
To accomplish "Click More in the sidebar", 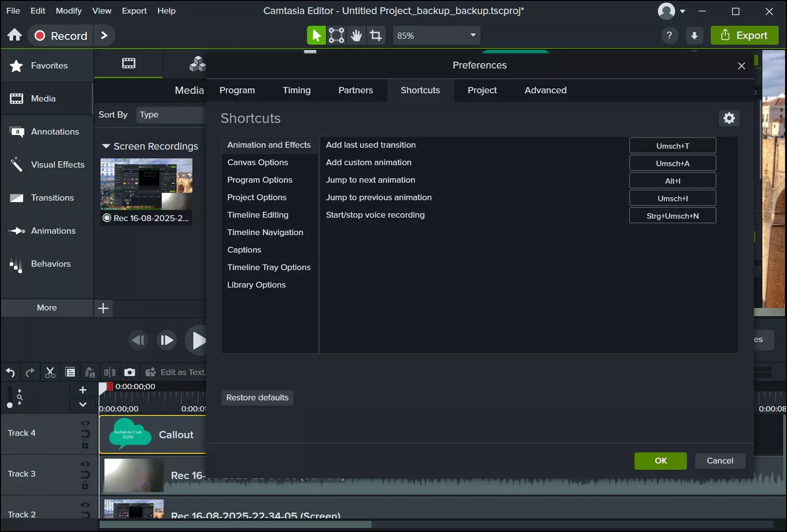I will [x=47, y=308].
